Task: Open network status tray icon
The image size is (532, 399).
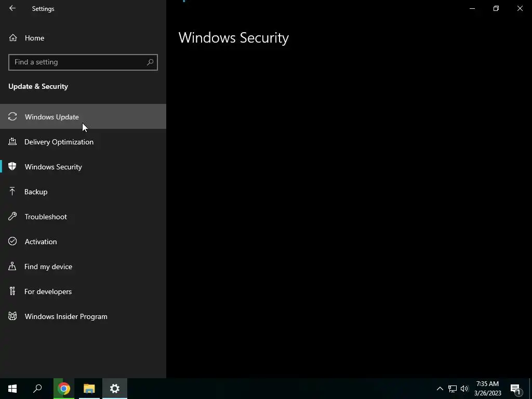Action: [x=453, y=389]
